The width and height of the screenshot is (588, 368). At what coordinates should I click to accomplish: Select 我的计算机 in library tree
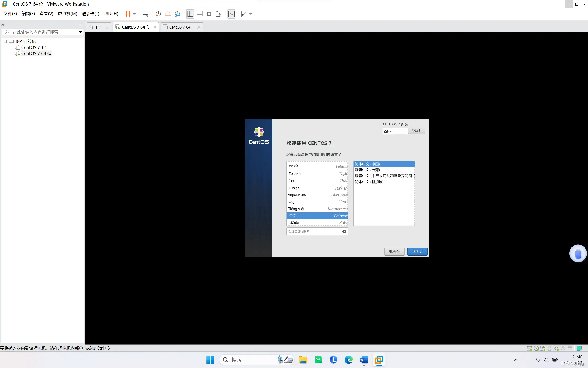[25, 42]
